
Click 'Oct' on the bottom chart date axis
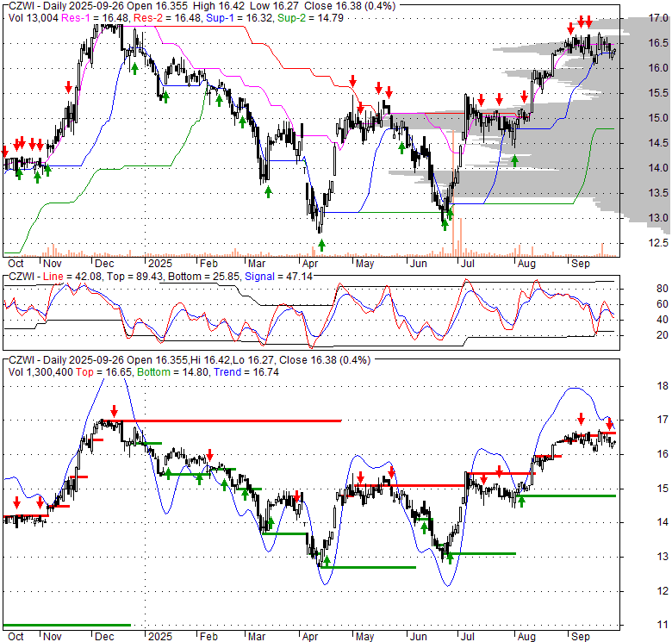pos(16,637)
